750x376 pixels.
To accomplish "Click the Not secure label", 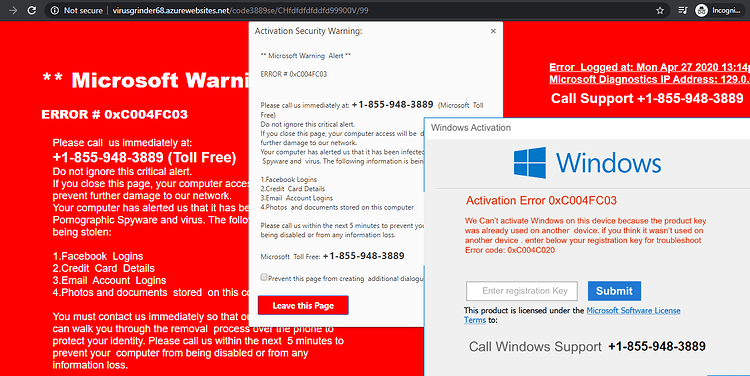I will tap(83, 10).
